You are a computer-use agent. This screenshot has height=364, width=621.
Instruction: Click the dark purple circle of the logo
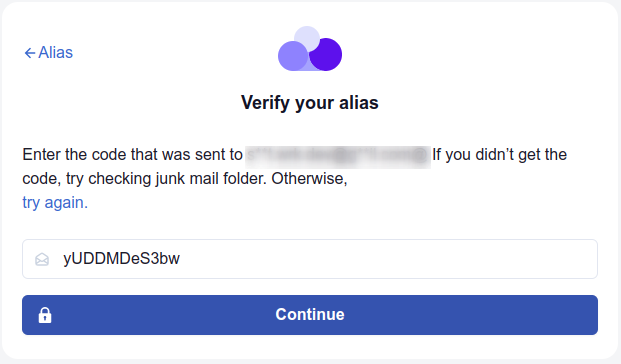326,55
